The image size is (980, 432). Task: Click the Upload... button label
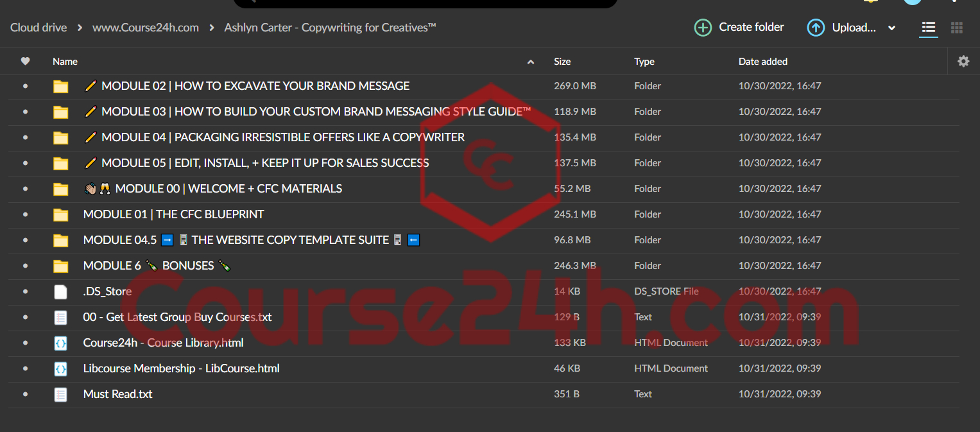point(854,28)
